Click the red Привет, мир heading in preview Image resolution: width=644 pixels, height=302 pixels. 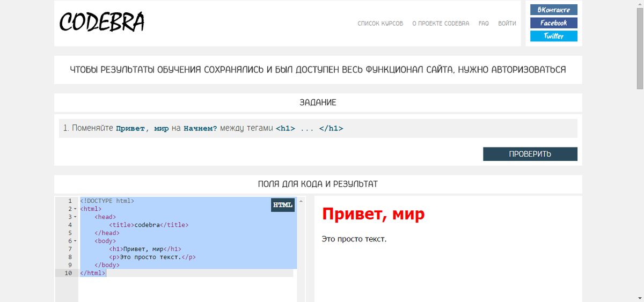[373, 213]
